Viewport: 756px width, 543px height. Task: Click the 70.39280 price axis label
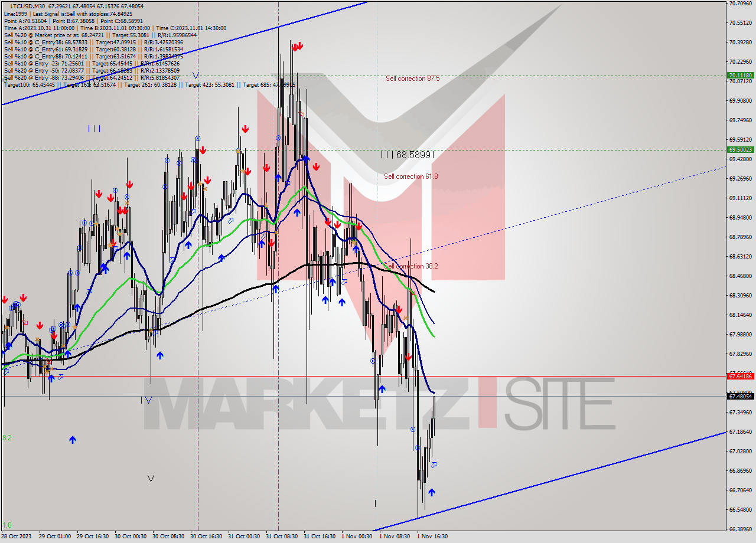click(x=740, y=42)
